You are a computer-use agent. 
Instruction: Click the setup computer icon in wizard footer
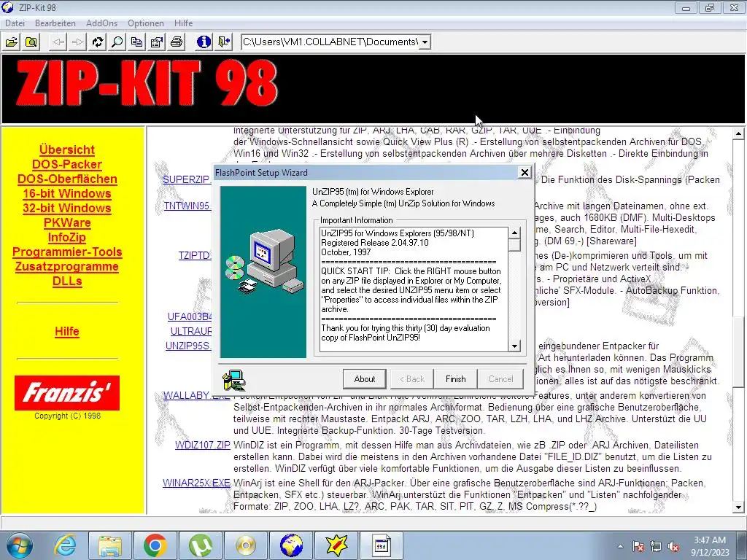point(234,380)
